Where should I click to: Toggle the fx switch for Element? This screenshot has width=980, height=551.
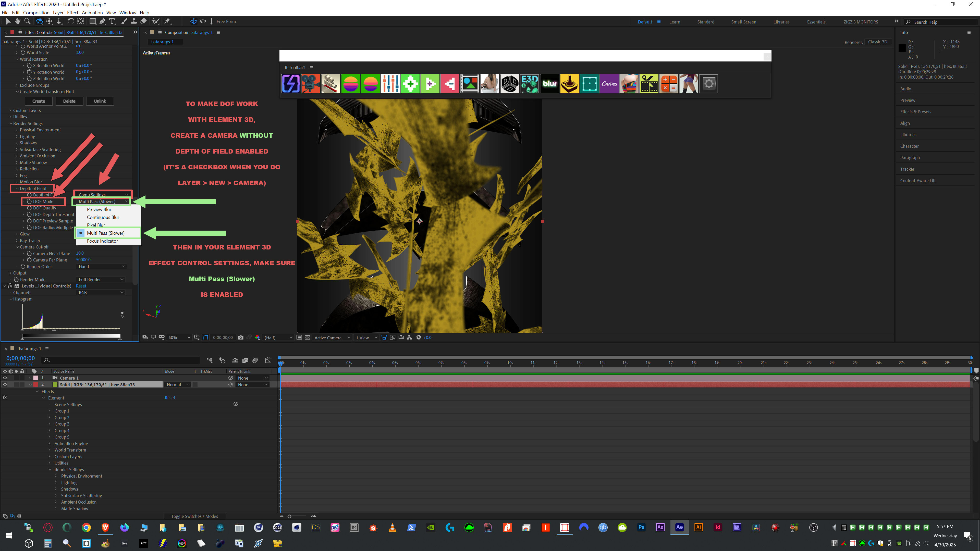point(5,397)
